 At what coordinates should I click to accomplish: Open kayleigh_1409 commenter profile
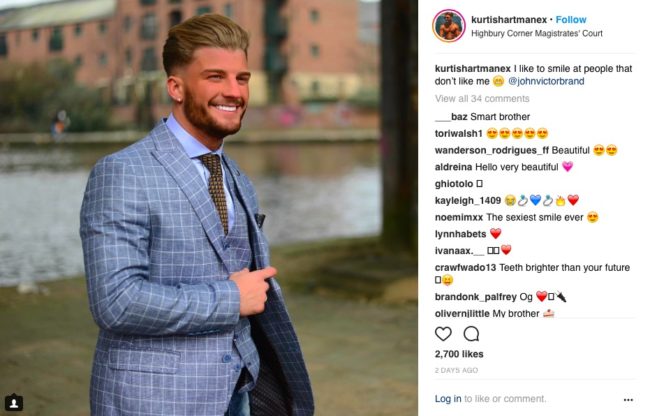468,201
